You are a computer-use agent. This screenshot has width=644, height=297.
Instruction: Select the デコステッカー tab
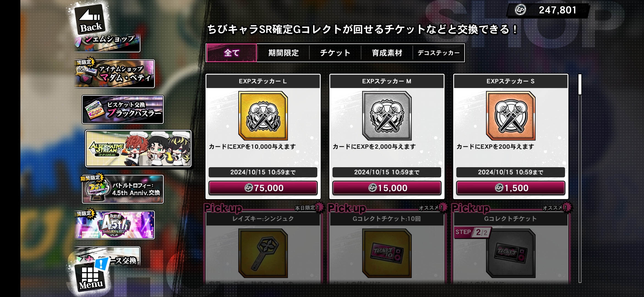[x=438, y=53]
